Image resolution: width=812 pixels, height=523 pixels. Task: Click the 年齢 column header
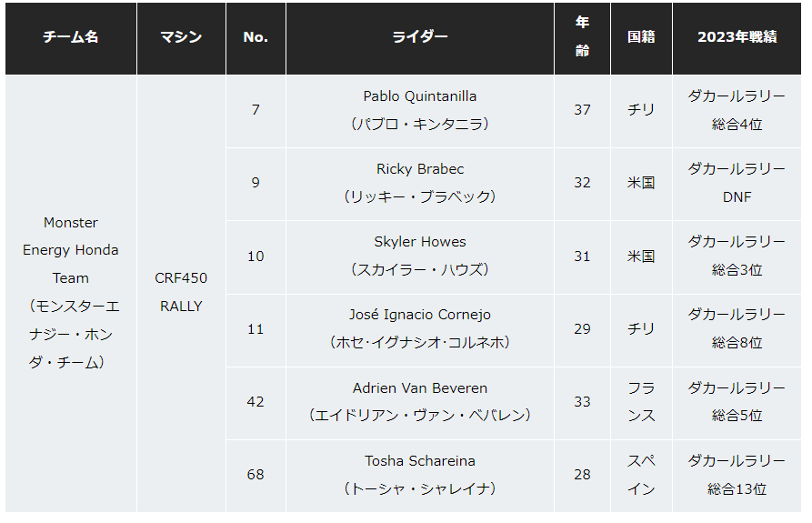tap(582, 37)
